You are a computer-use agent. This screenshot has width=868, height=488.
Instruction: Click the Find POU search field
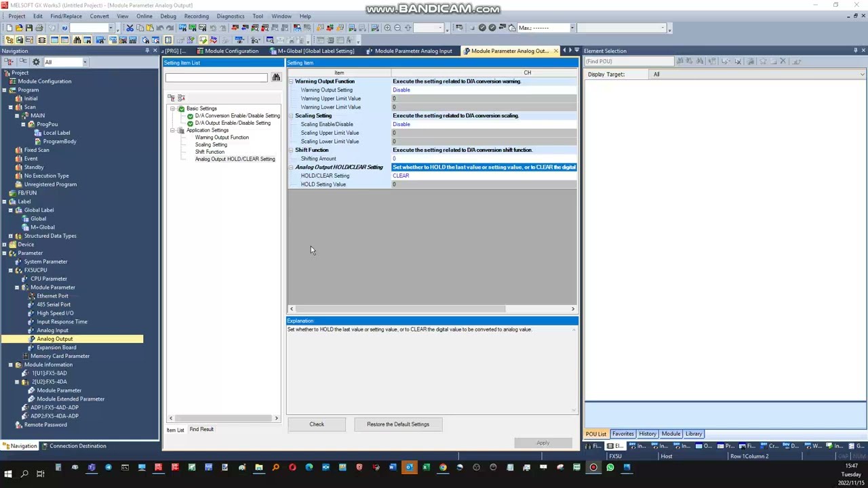pyautogui.click(x=631, y=62)
